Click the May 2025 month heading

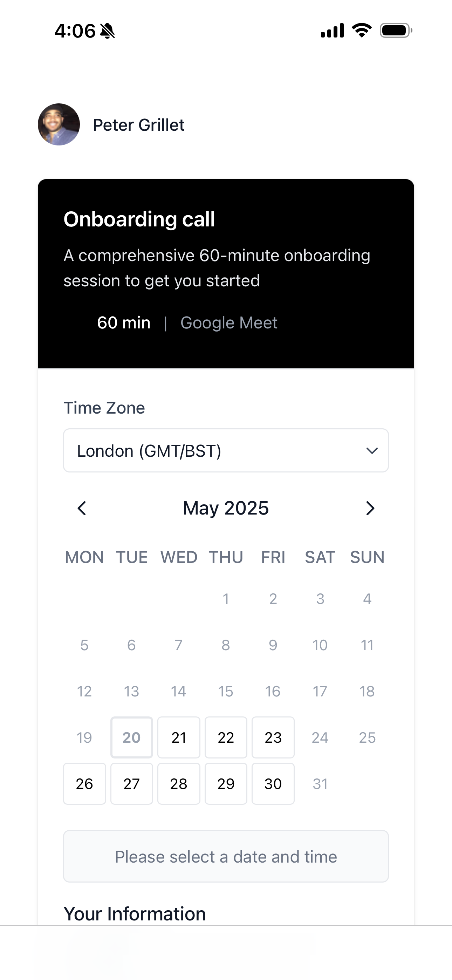coord(226,508)
